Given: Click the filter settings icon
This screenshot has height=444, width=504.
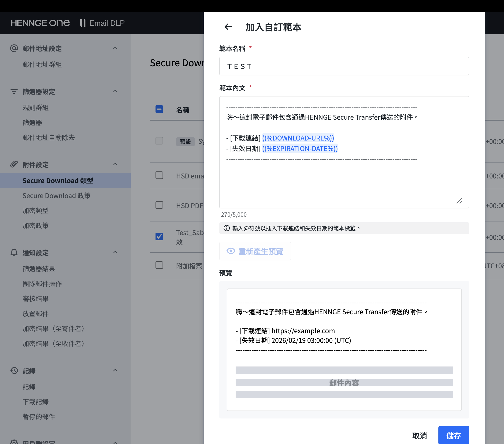Looking at the screenshot, I should [14, 92].
